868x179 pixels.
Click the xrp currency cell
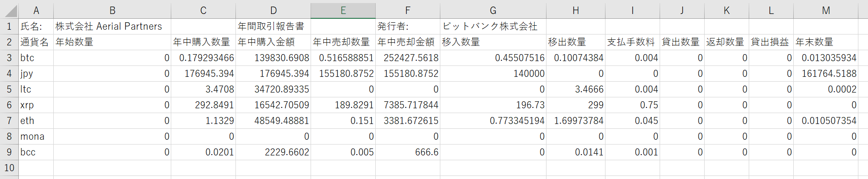(x=36, y=105)
